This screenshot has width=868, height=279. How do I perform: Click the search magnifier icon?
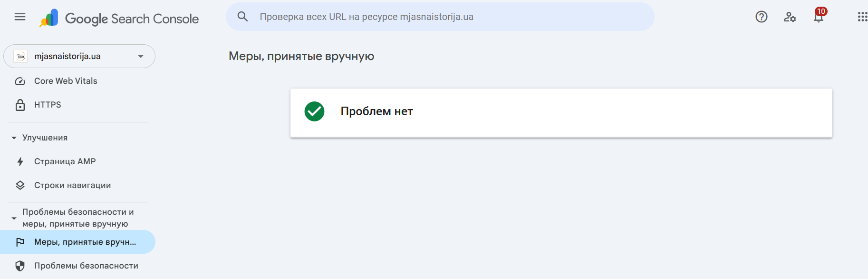[242, 17]
